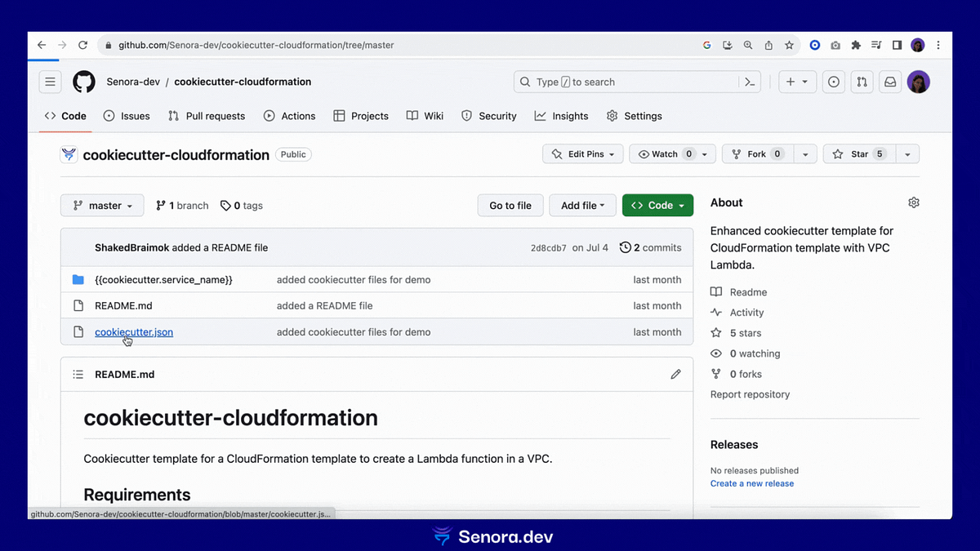Click the Go to file button
The height and width of the screenshot is (551, 980).
tap(510, 206)
